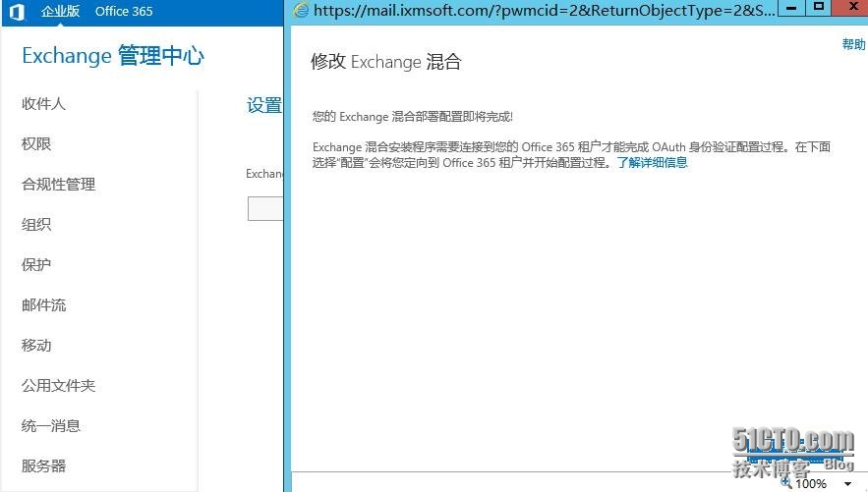Click the Internet Explorer icon in the popup title bar

pos(301,10)
